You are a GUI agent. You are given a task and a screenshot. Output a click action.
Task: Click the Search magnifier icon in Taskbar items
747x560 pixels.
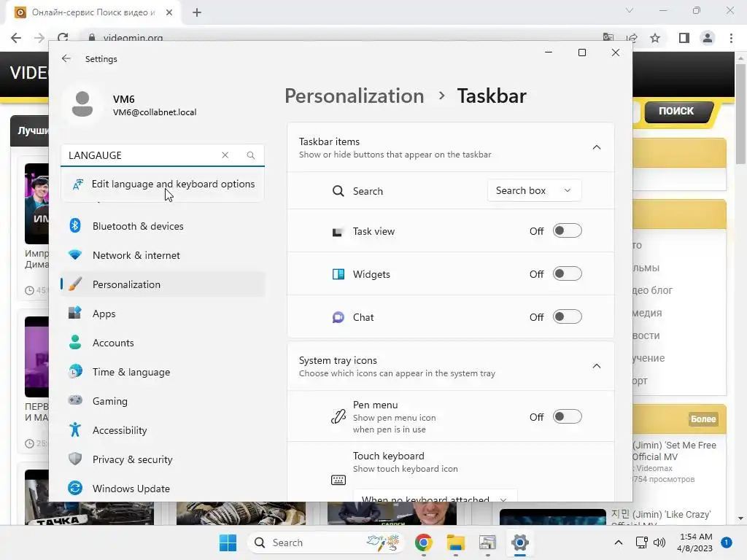tap(338, 191)
